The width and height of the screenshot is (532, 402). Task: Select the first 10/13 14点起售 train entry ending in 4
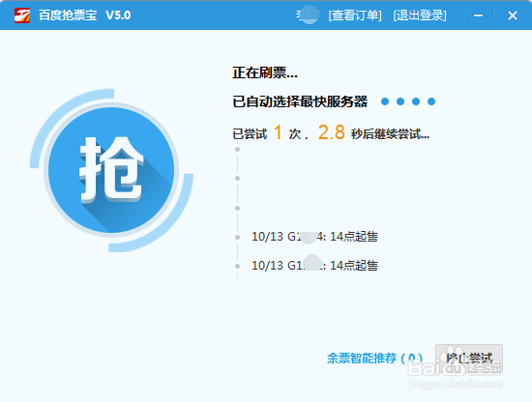click(x=314, y=236)
